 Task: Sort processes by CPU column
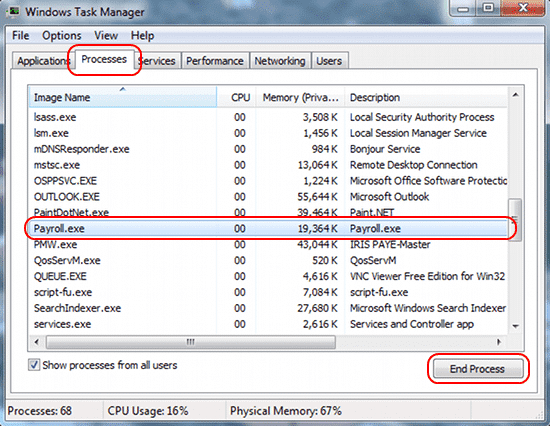236,97
